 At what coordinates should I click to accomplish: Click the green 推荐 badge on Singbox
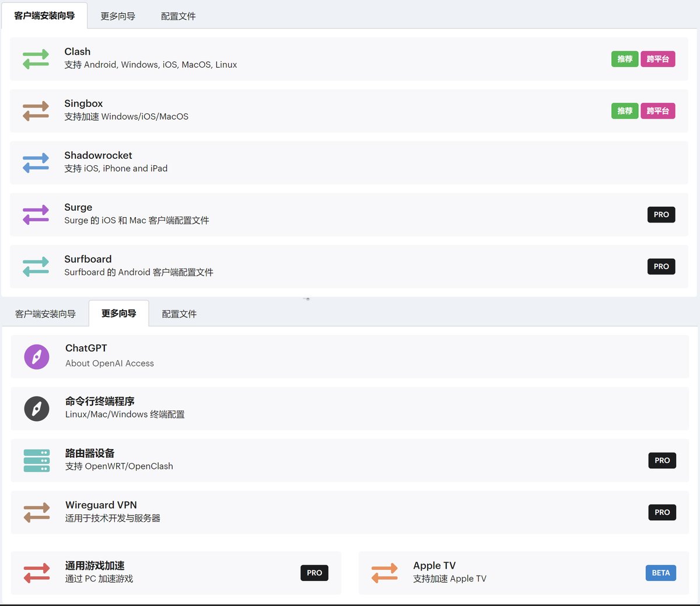click(x=625, y=111)
